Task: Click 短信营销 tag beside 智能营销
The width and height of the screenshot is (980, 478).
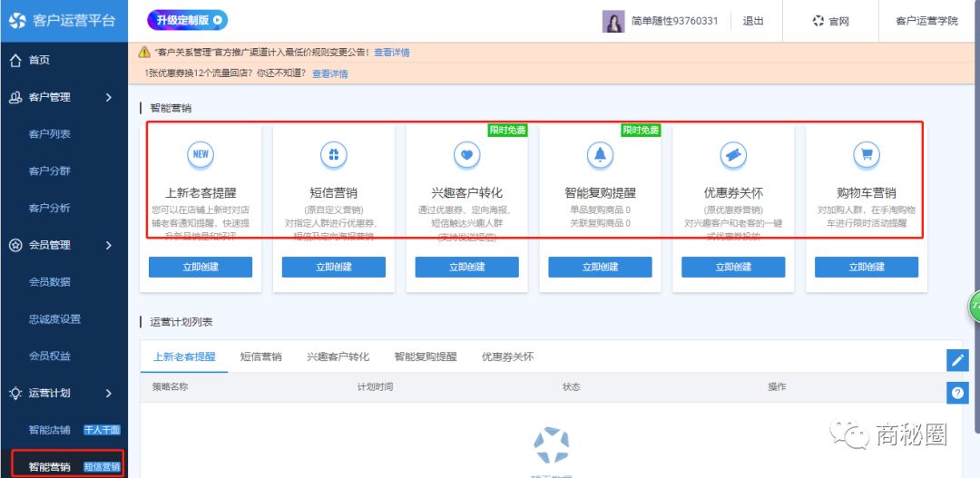Action: coord(102,467)
